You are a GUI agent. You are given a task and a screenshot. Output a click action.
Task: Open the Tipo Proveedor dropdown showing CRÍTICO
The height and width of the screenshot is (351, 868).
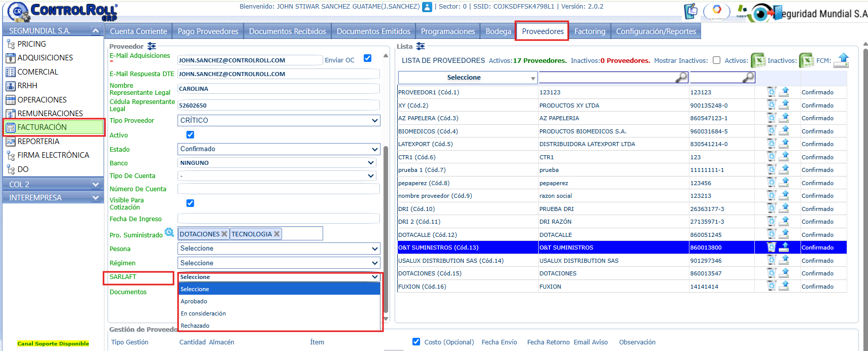(x=279, y=120)
